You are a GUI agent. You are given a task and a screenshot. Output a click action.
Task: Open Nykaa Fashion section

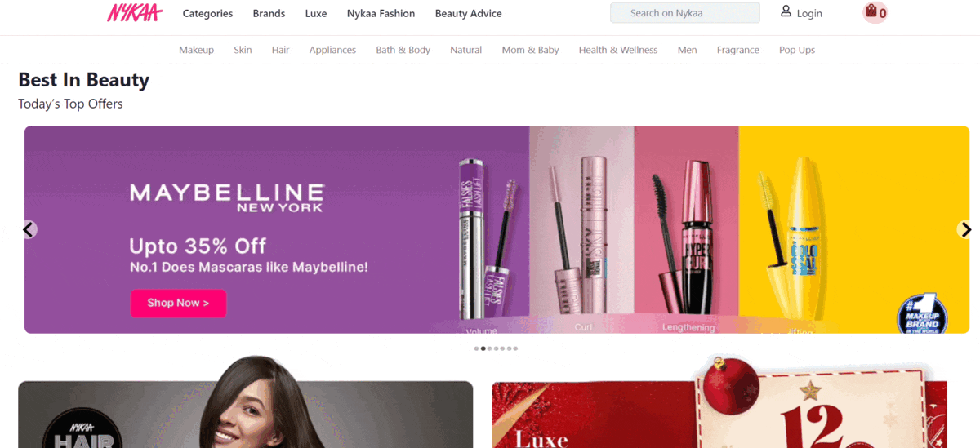pyautogui.click(x=381, y=14)
